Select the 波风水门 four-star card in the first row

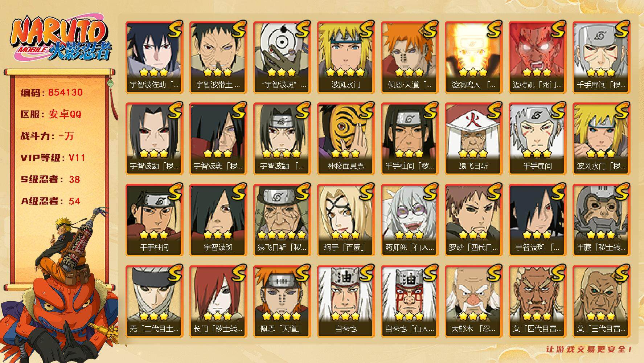tap(346, 57)
